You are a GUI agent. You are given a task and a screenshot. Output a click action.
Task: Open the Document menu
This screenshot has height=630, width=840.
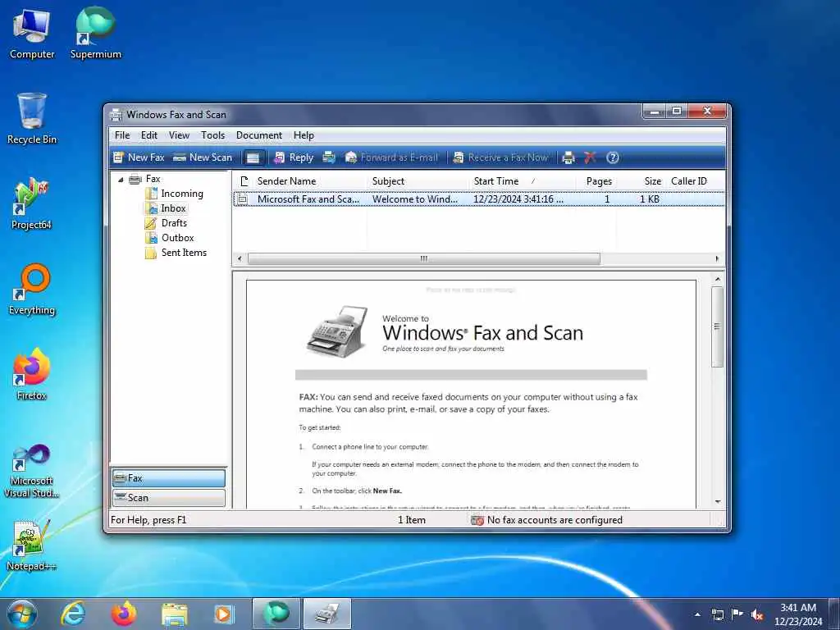pyautogui.click(x=258, y=135)
